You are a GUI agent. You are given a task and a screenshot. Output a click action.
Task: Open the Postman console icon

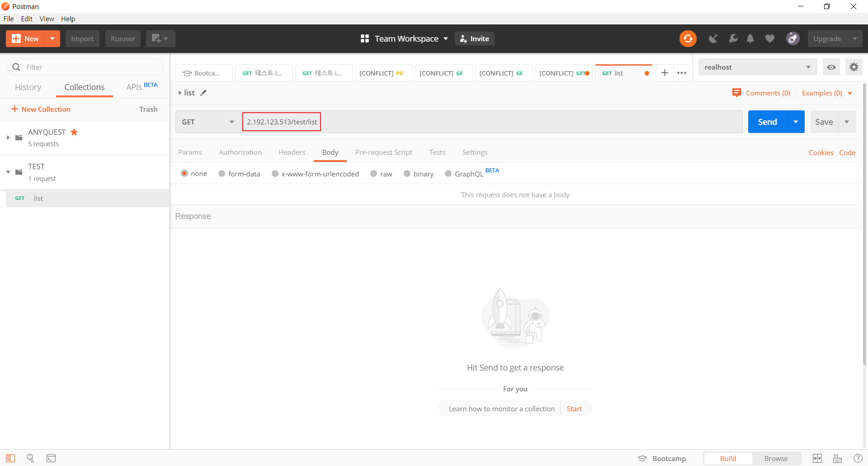click(51, 458)
